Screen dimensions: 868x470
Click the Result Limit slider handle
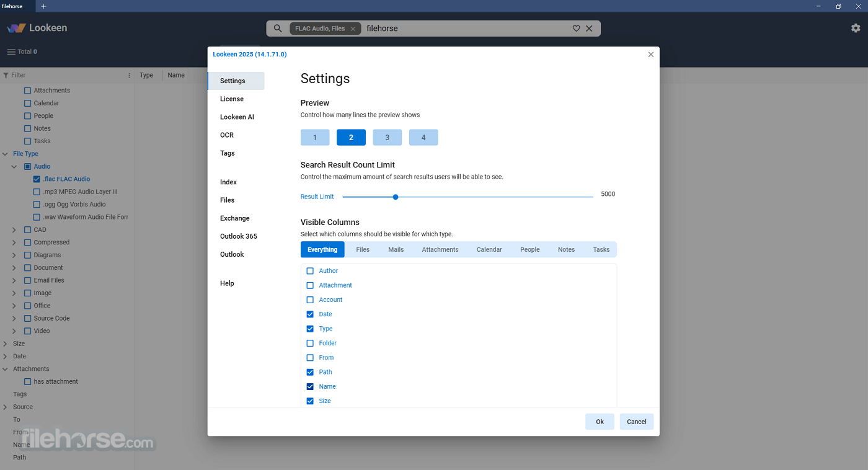tap(396, 197)
